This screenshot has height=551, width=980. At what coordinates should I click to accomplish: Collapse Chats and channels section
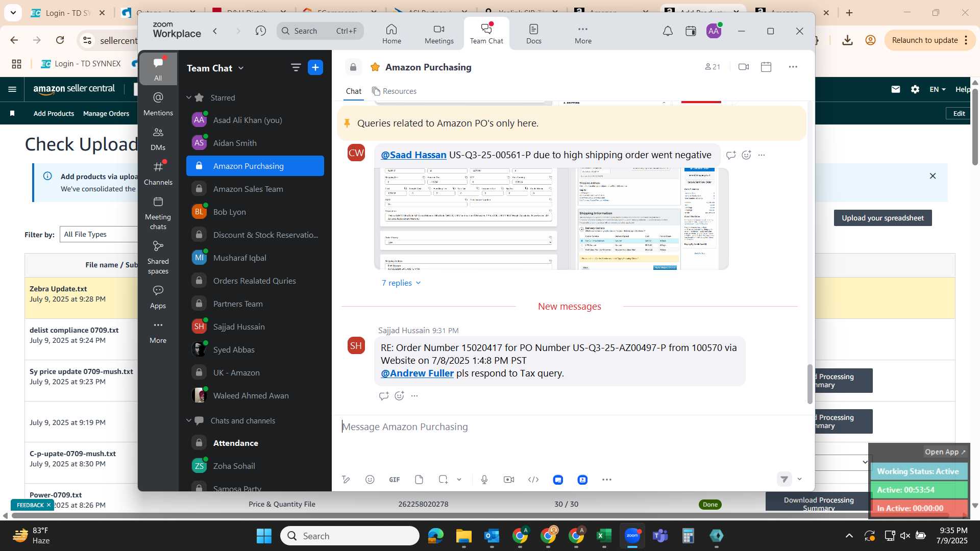tap(189, 420)
